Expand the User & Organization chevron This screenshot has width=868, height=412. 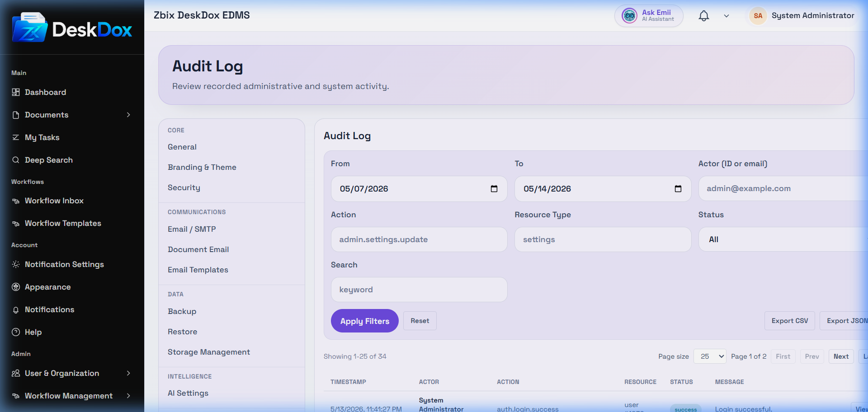(x=128, y=373)
